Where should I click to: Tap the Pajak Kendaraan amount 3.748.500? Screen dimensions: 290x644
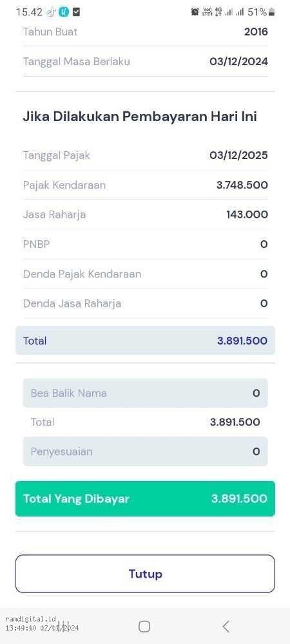point(242,185)
